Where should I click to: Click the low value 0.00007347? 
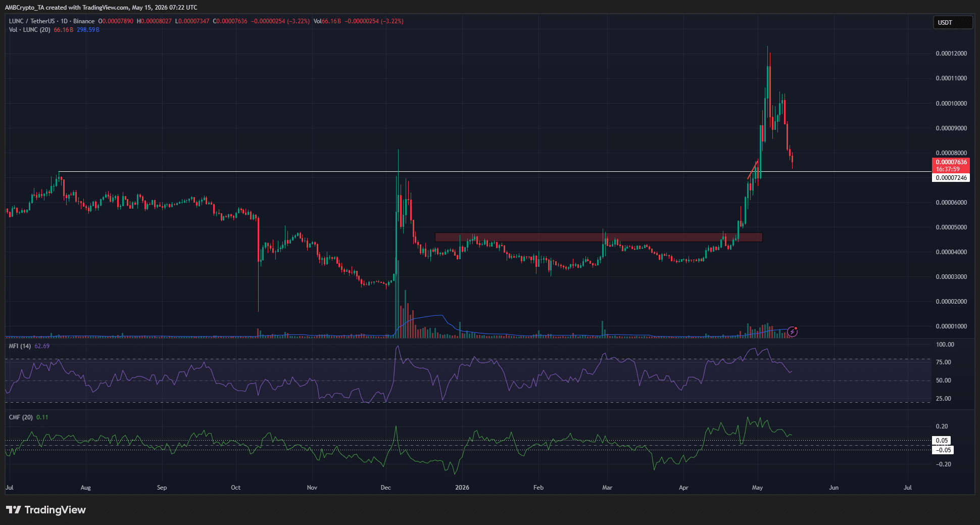192,21
